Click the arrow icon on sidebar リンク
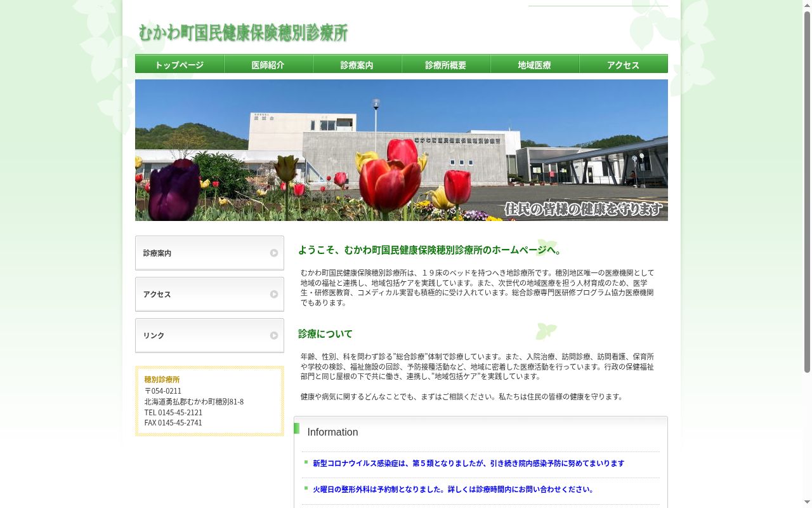 click(274, 335)
